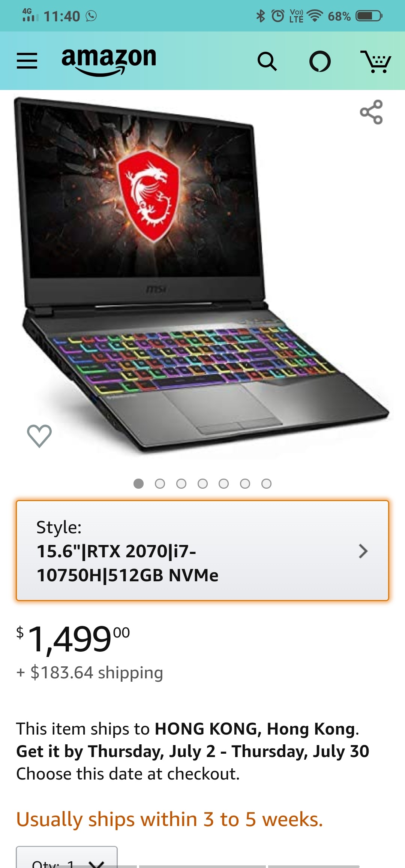
Task: Expand the Style selection chevron
Action: tap(363, 551)
